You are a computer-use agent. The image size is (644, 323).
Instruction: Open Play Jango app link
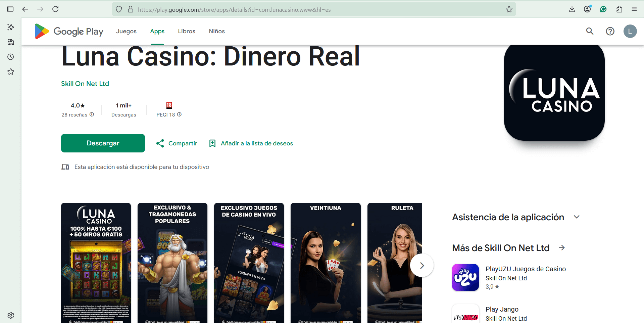coord(502,309)
